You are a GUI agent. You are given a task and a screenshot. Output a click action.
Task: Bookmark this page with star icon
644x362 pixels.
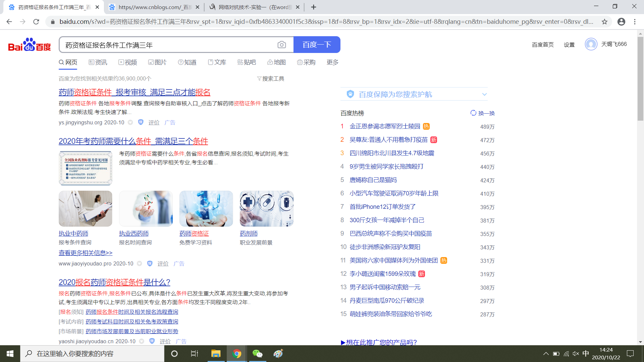pos(604,22)
